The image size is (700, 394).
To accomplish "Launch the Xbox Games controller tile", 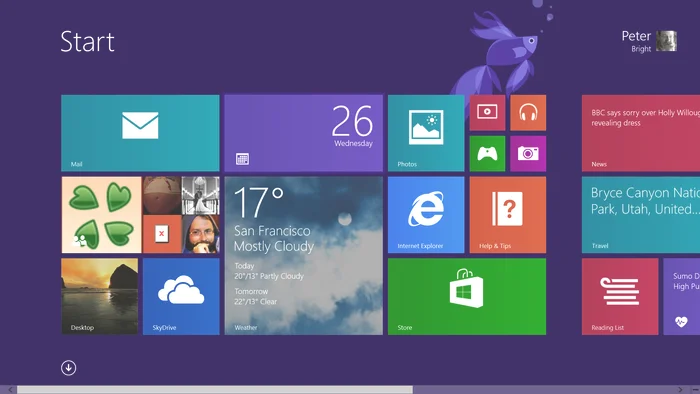I will tap(487, 153).
